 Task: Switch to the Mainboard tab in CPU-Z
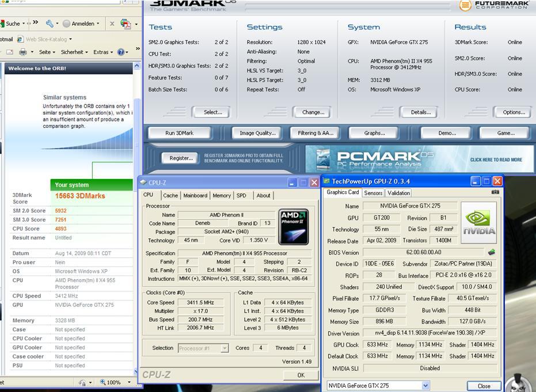195,196
